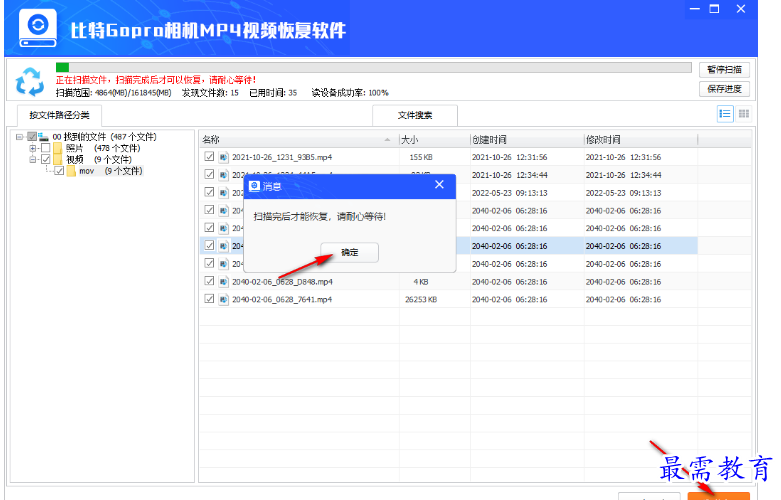Screen dimensions: 781x500
Task: Check the 照片 folder checkbox
Action: tap(45, 148)
